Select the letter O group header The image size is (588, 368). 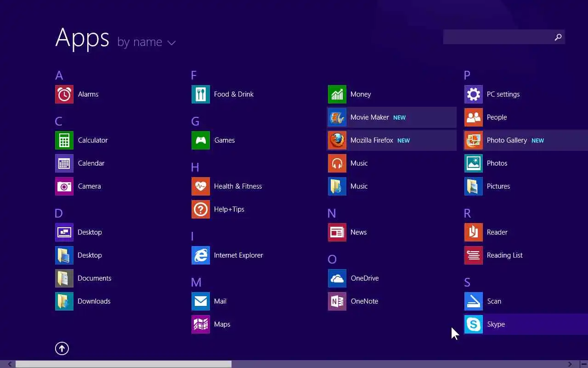(332, 259)
